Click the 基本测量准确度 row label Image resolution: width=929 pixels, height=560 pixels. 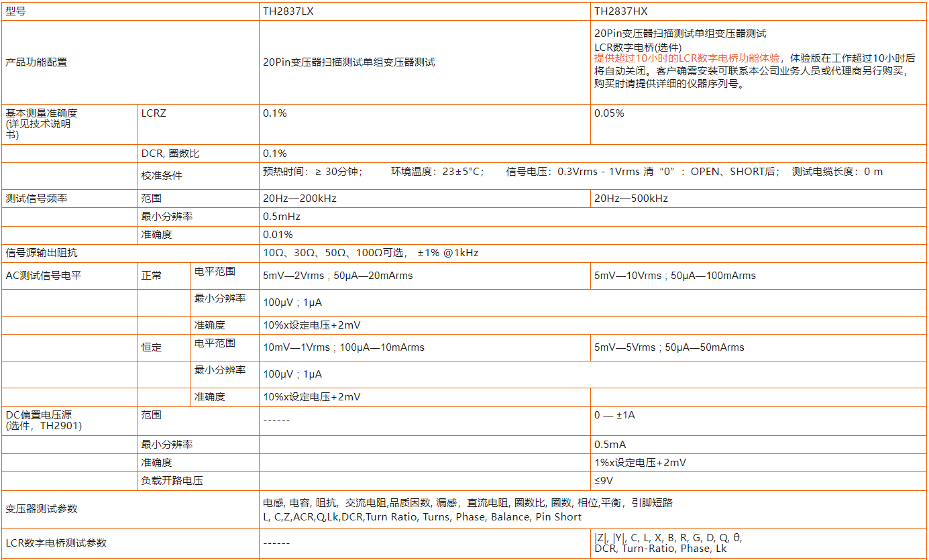click(41, 113)
